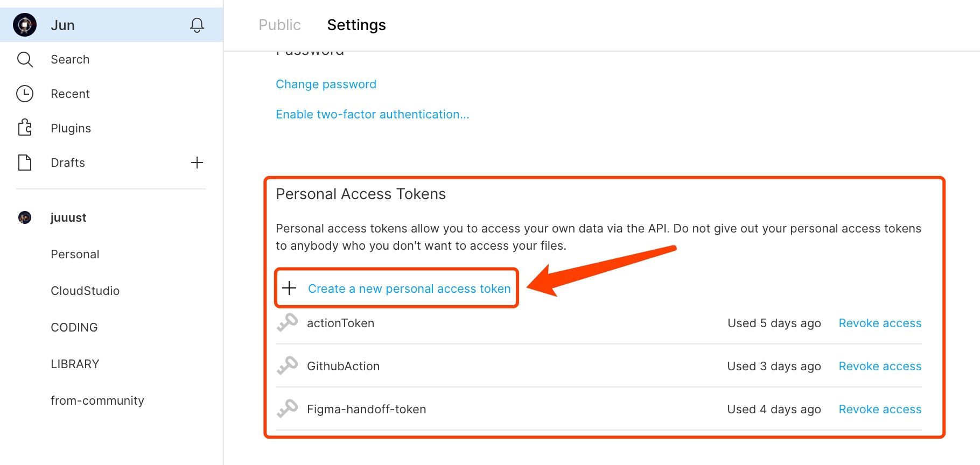Click the juuust team avatar
Image resolution: width=980 pixels, height=465 pixels.
pyautogui.click(x=25, y=217)
